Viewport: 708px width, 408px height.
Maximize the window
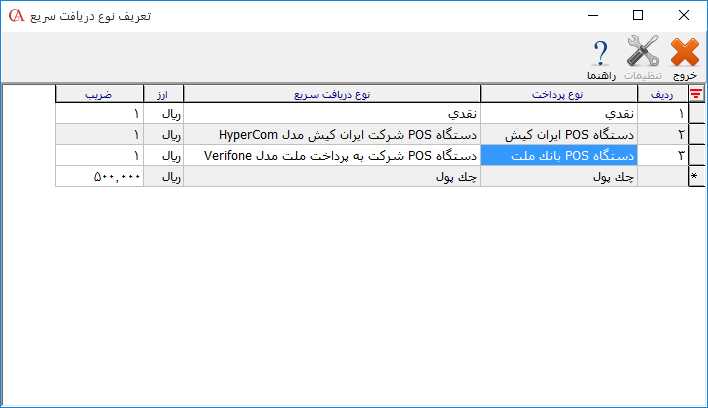[638, 16]
